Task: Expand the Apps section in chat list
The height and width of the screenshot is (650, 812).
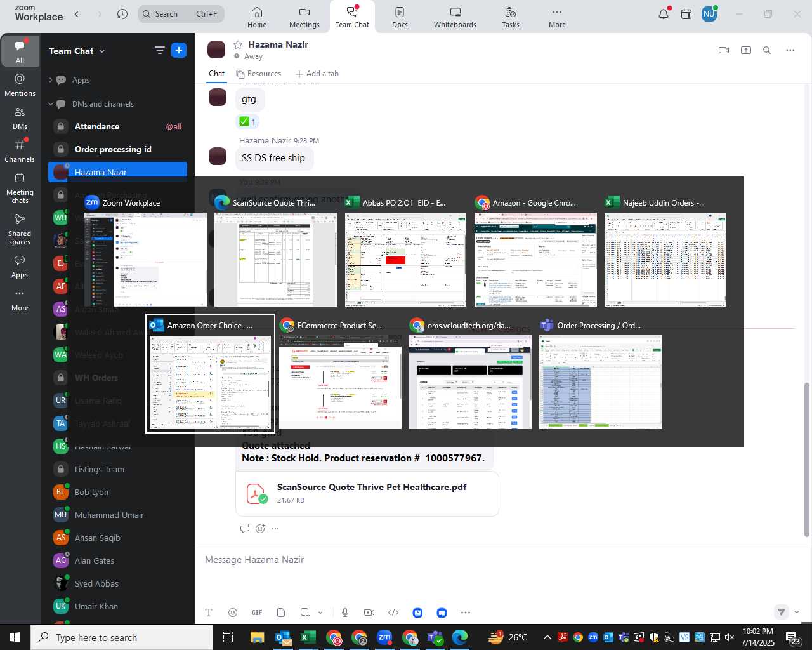Action: click(x=51, y=80)
